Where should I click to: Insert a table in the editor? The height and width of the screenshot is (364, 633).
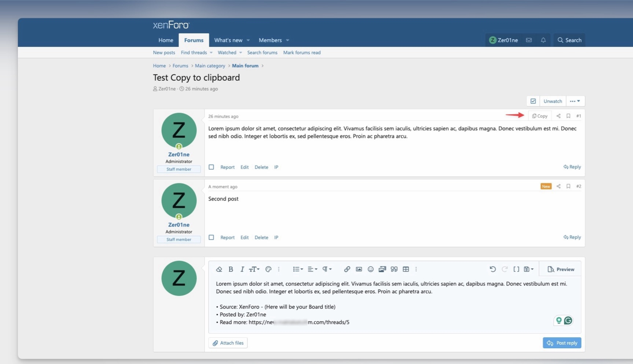pos(406,269)
